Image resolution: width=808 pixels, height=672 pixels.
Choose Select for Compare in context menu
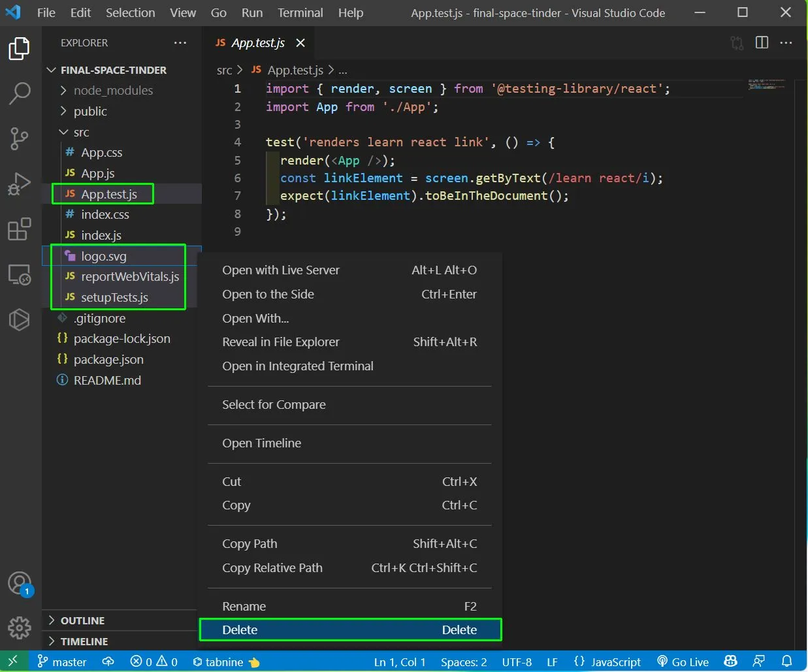[x=350, y=404]
